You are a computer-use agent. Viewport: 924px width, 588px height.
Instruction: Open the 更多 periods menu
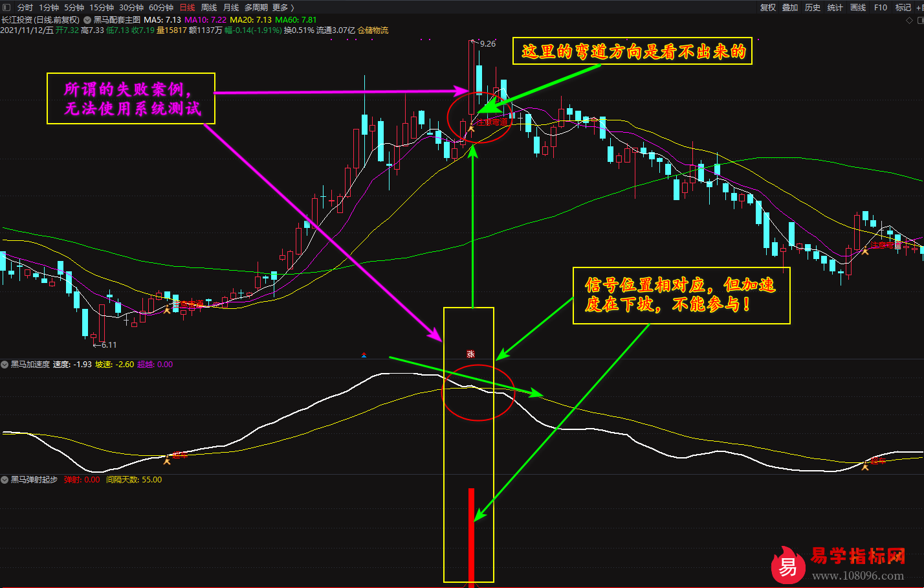[283, 8]
